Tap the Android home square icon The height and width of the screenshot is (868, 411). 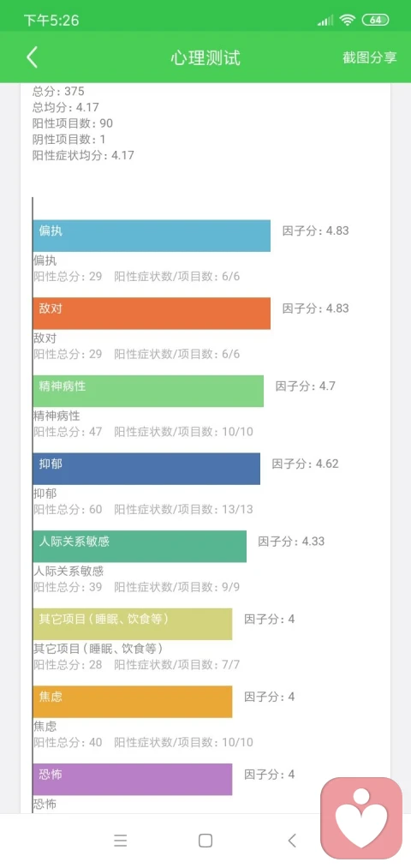click(x=205, y=841)
